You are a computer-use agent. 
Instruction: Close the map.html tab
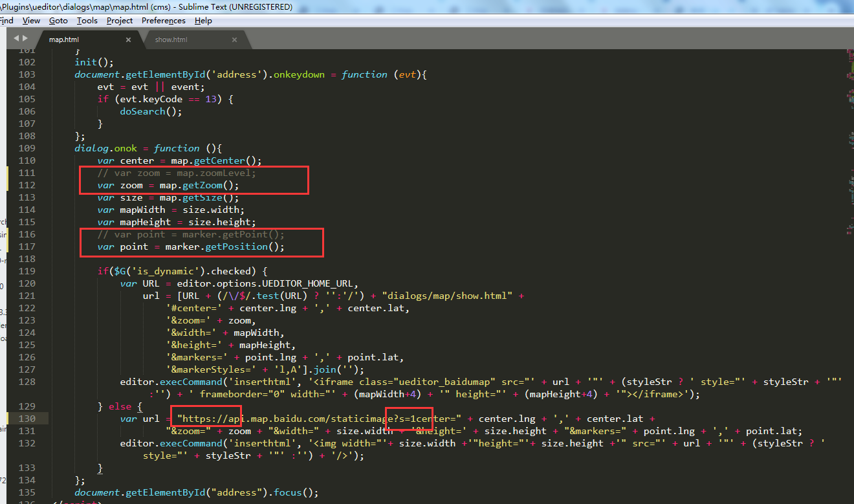tap(128, 39)
